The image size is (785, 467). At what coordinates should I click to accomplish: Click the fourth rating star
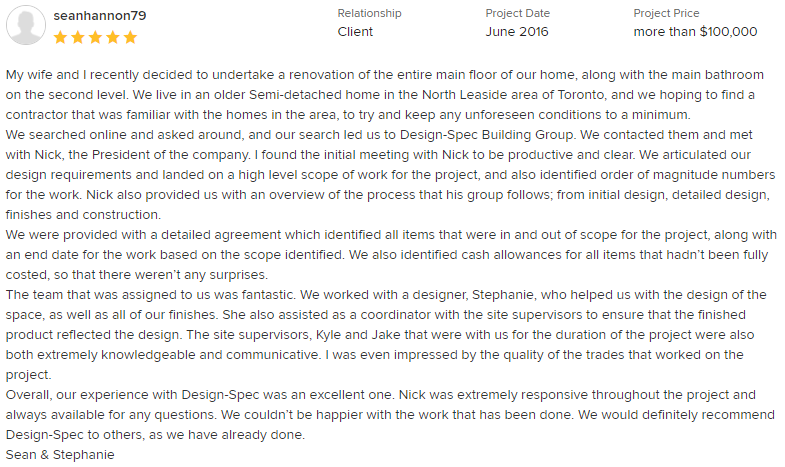(x=112, y=38)
